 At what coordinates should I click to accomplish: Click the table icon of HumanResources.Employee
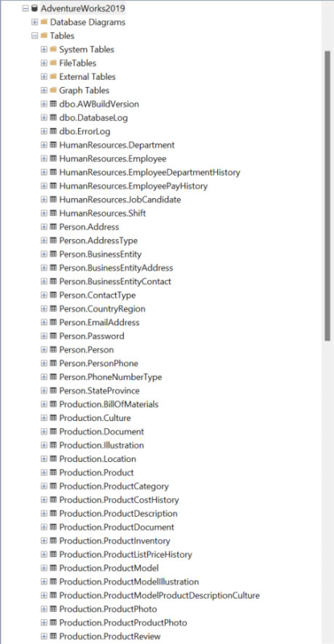click(x=53, y=159)
